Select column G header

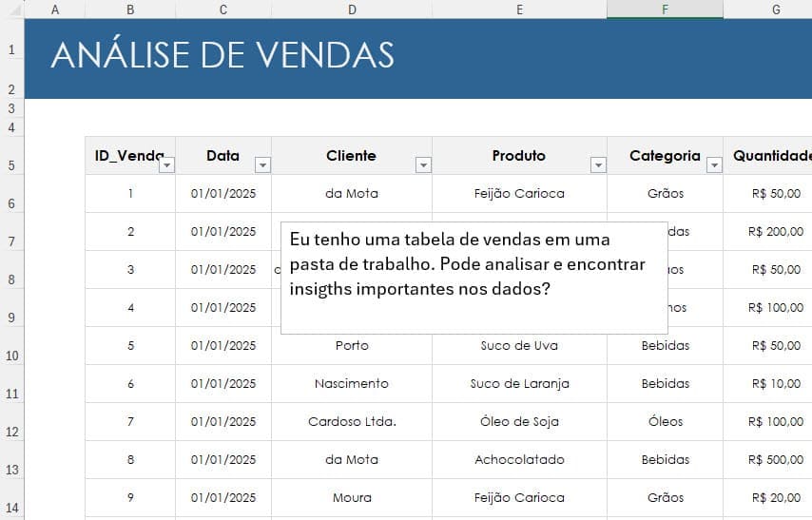click(775, 10)
